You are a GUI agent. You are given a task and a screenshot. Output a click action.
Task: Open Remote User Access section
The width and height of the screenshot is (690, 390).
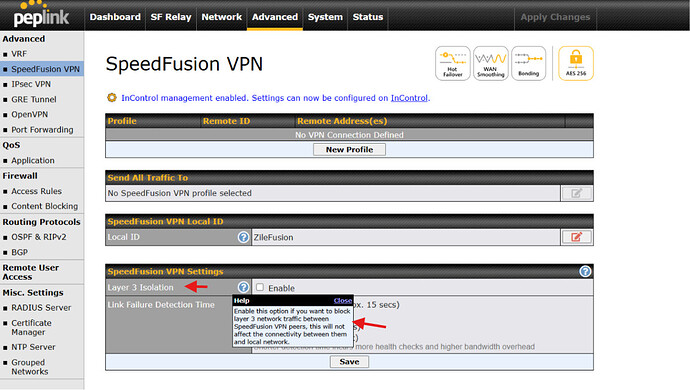tap(30, 272)
